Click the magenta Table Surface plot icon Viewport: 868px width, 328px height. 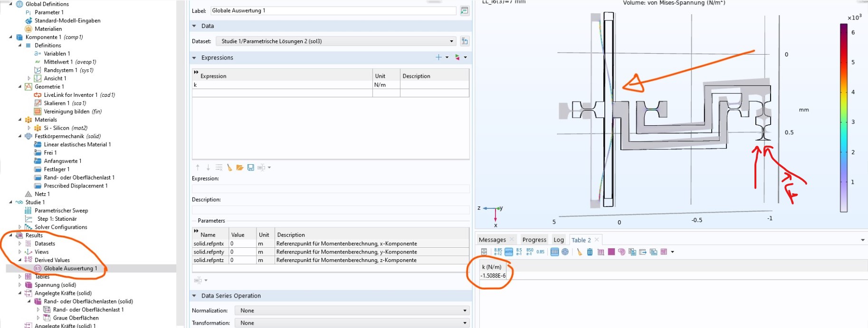611,252
